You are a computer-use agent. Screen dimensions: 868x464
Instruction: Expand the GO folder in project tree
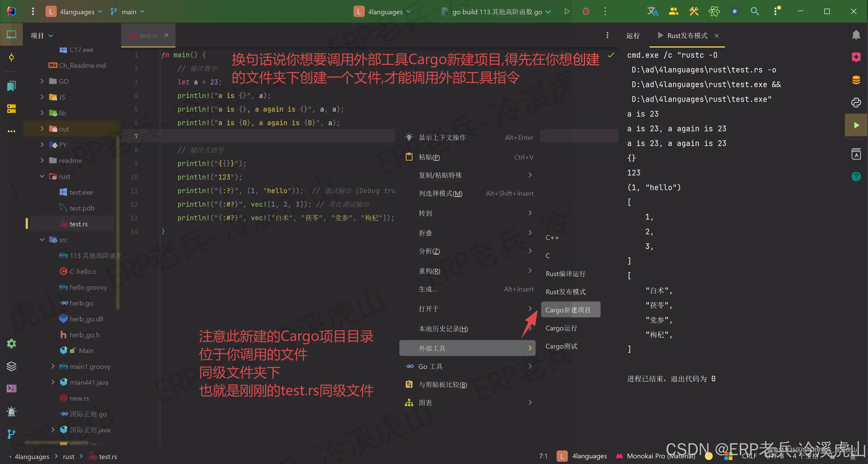(42, 81)
